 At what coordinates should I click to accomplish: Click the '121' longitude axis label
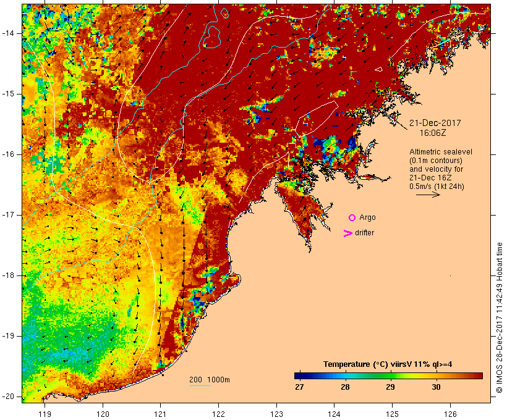(161, 414)
